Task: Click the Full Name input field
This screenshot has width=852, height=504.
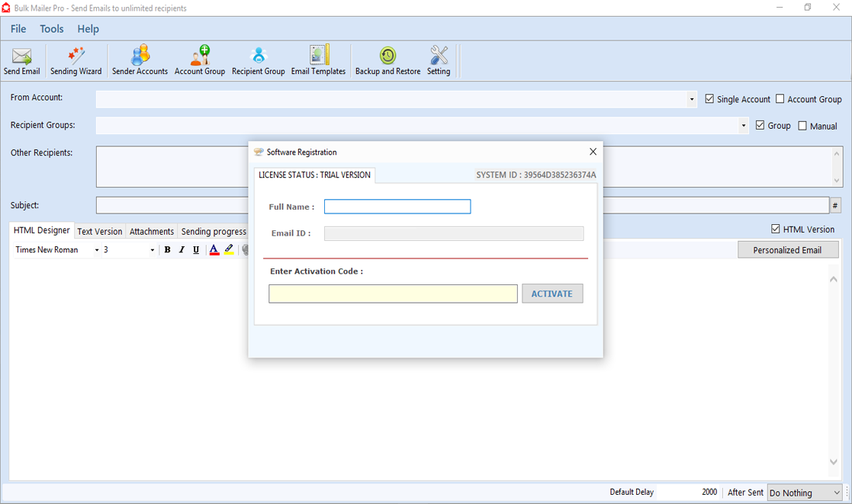Action: 397,207
